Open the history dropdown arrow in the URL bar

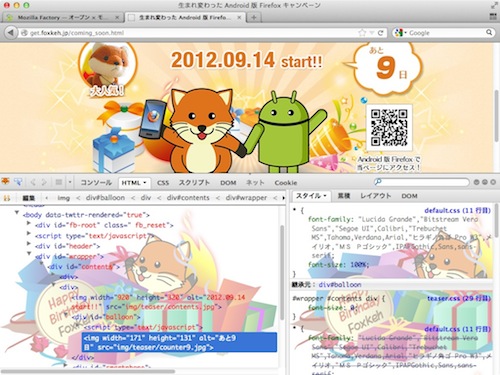click(x=372, y=33)
